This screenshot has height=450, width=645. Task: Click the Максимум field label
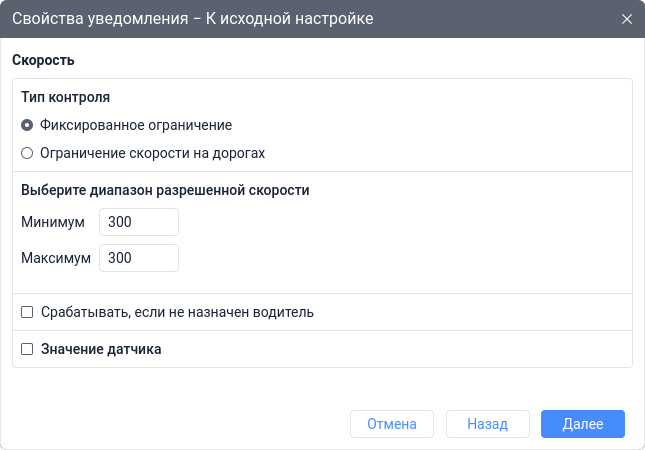pyautogui.click(x=56, y=258)
